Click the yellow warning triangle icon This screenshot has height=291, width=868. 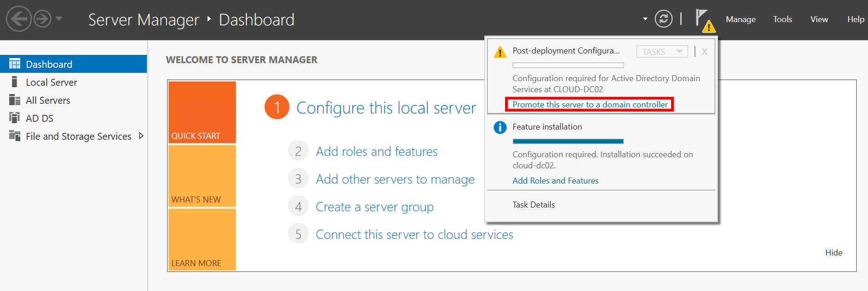(x=500, y=52)
